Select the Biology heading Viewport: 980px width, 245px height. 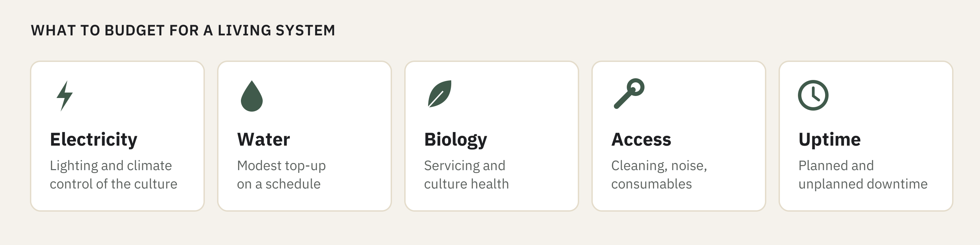click(x=455, y=140)
